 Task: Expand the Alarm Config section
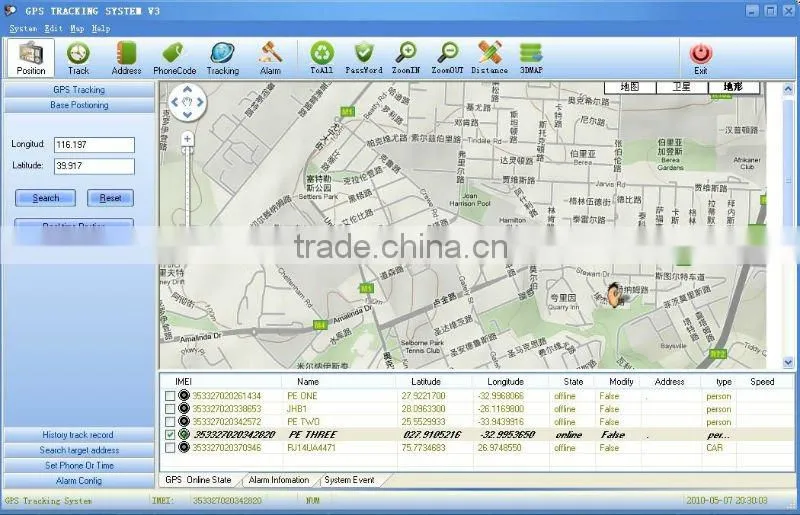(x=79, y=481)
